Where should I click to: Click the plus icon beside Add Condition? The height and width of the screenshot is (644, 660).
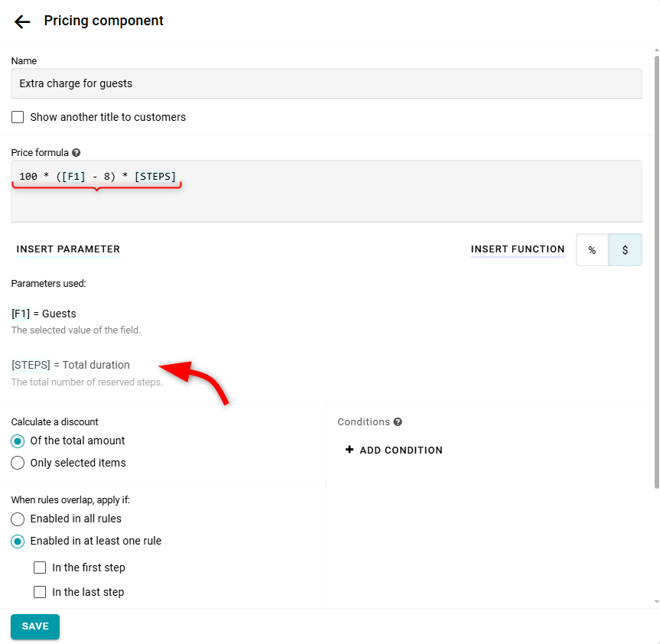[x=350, y=450]
